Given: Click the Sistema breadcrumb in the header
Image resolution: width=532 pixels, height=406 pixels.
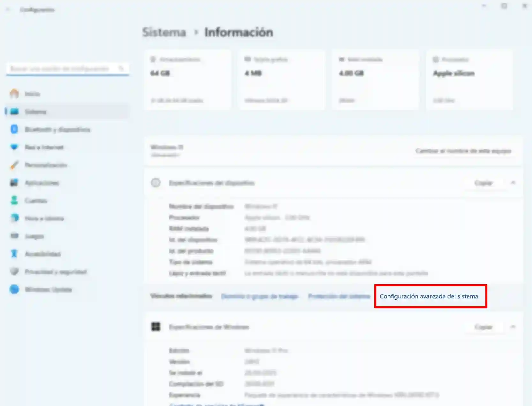Looking at the screenshot, I should 164,32.
